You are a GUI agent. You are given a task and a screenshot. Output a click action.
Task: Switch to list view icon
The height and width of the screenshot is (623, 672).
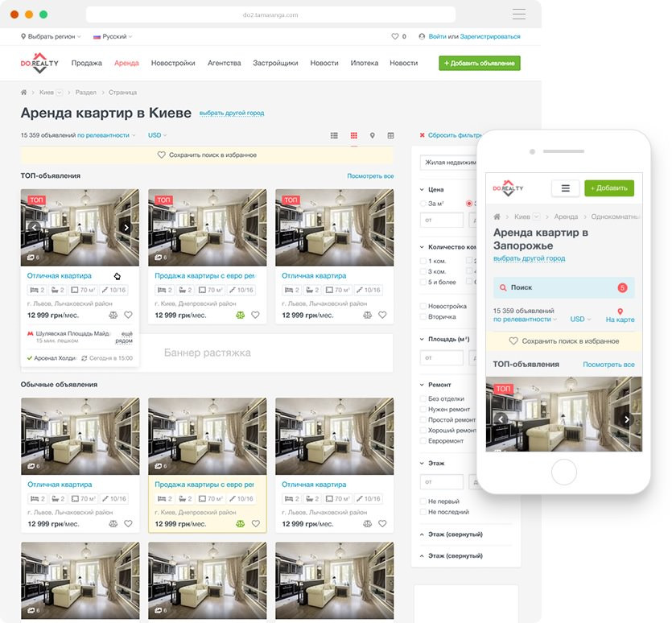click(334, 135)
